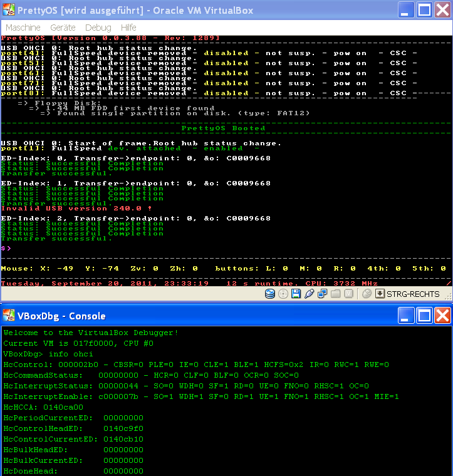This screenshot has width=453, height=476.
Task: Click the HcBulkHeadED value line
Action: tap(73, 450)
